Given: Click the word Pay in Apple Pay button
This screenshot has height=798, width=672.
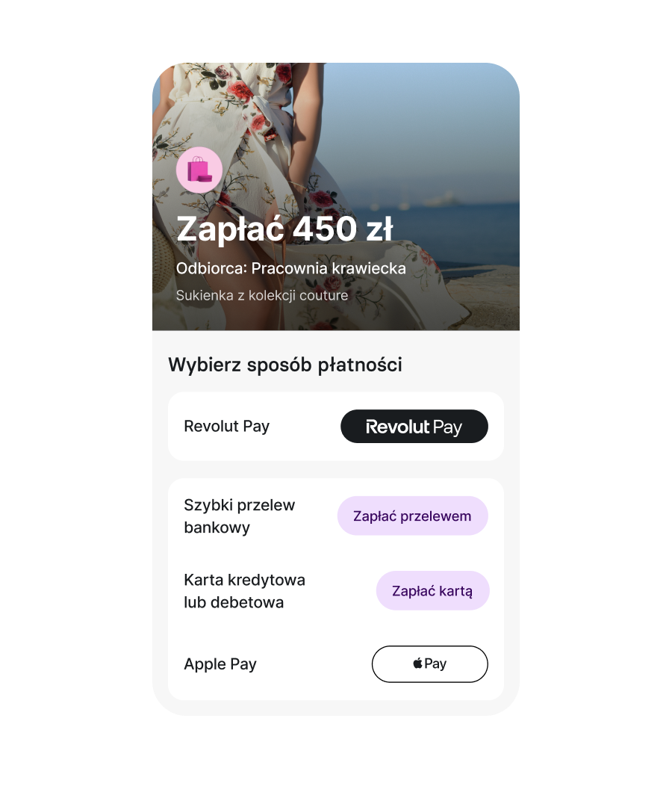Looking at the screenshot, I should pos(435,664).
